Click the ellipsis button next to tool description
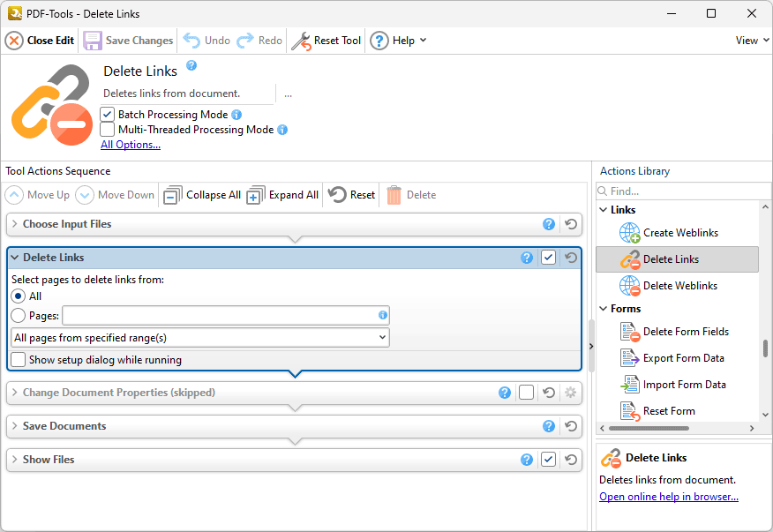This screenshot has width=773, height=532. click(x=288, y=94)
